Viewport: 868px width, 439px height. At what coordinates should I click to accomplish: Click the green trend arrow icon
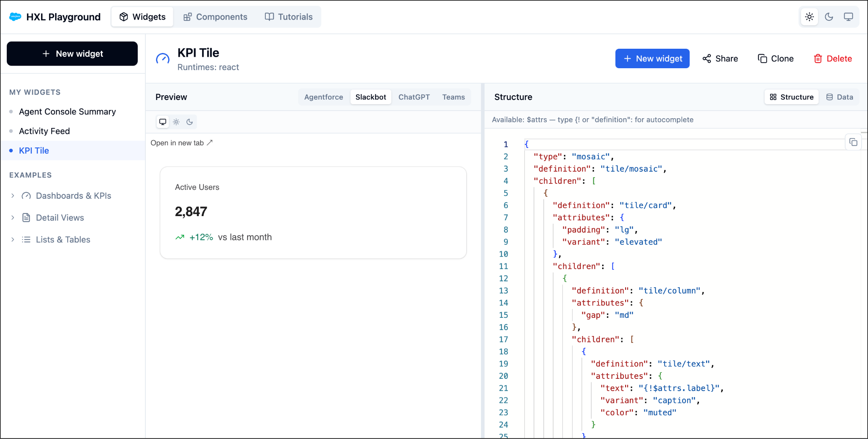point(180,237)
